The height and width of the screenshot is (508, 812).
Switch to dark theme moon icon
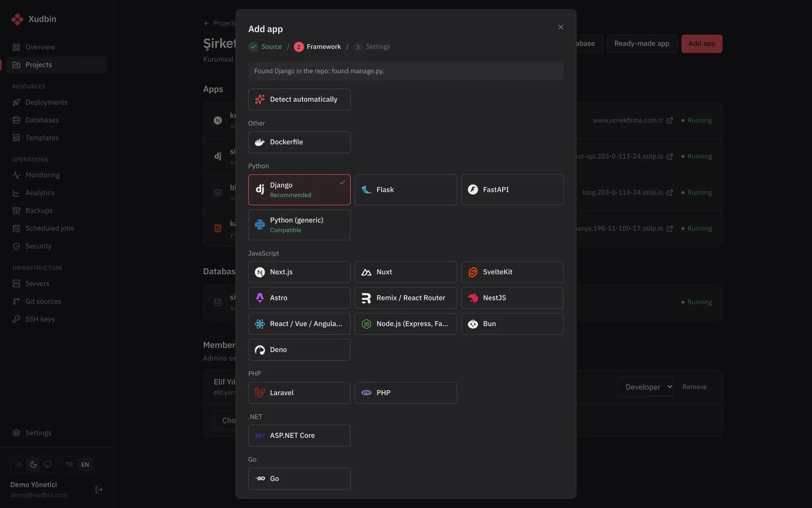[x=33, y=465]
